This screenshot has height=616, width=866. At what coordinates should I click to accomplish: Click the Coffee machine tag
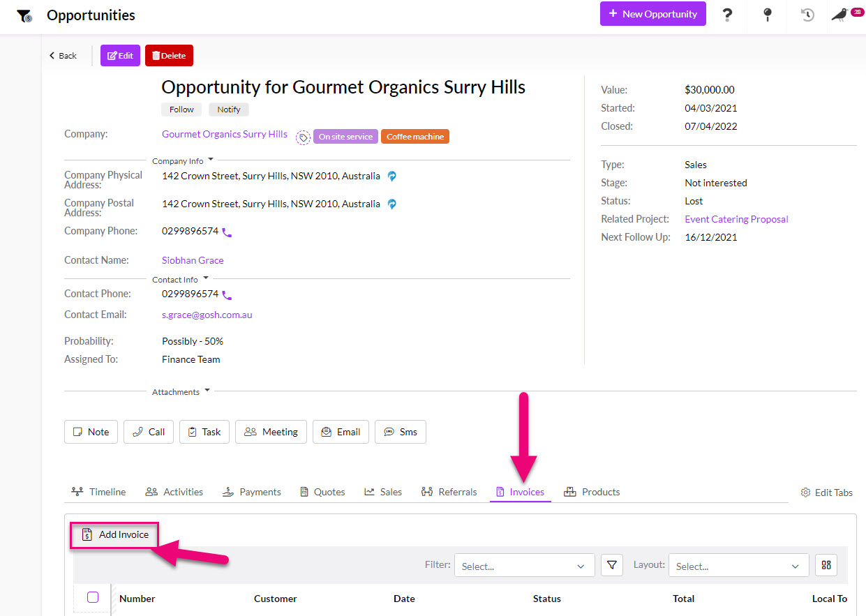415,137
